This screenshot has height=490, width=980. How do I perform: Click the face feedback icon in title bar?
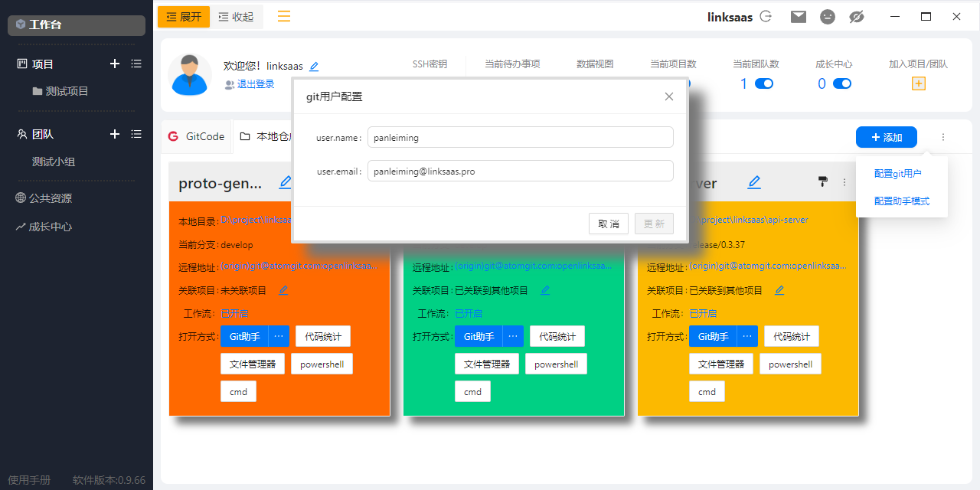click(828, 16)
